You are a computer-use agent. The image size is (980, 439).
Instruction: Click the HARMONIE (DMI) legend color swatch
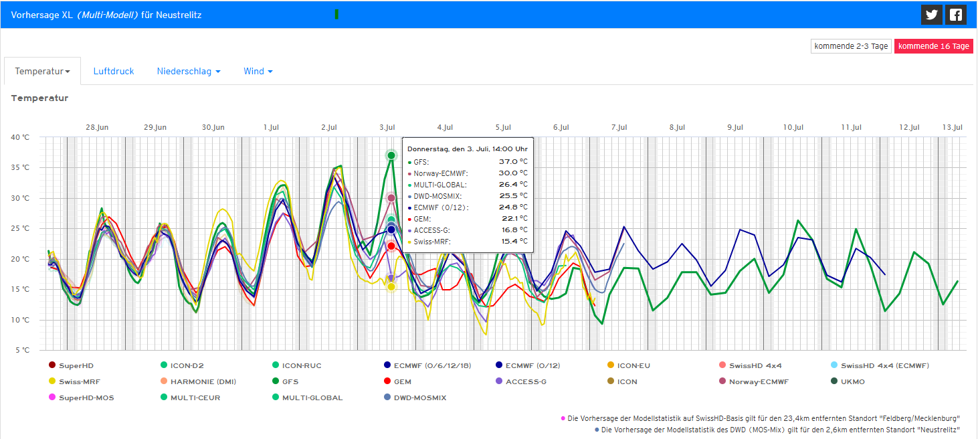coord(164,381)
